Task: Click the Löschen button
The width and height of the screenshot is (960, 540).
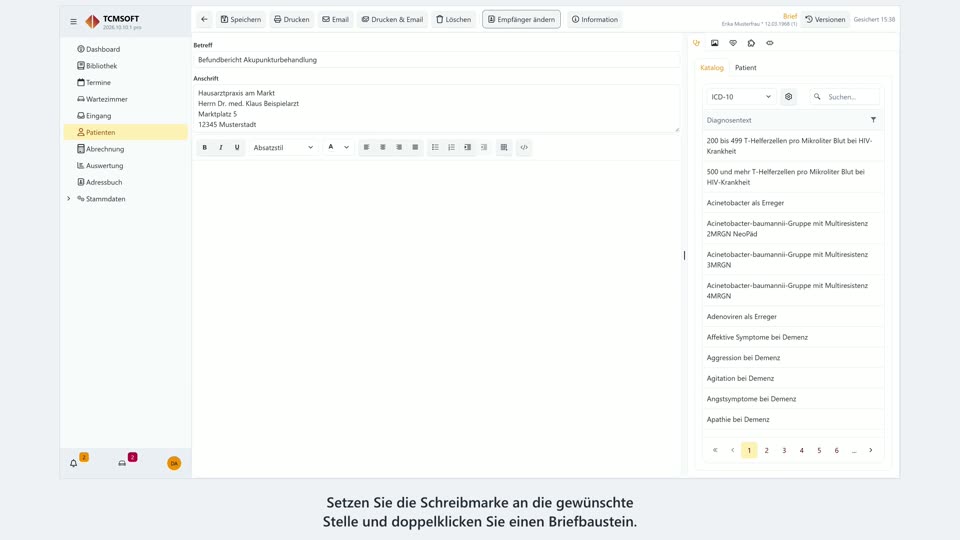Action: pyautogui.click(x=454, y=20)
